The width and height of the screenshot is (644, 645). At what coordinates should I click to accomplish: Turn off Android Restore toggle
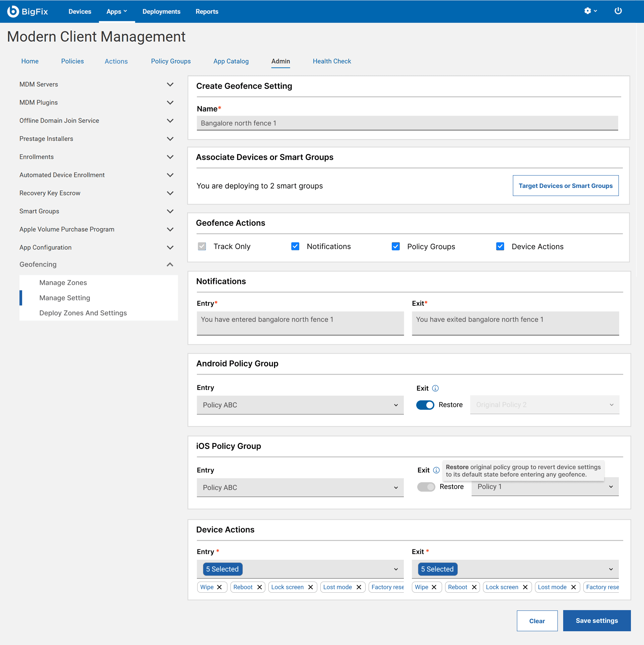coord(425,405)
